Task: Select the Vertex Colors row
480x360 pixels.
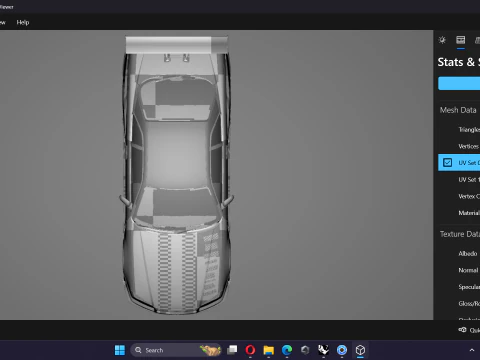Action: [459, 196]
